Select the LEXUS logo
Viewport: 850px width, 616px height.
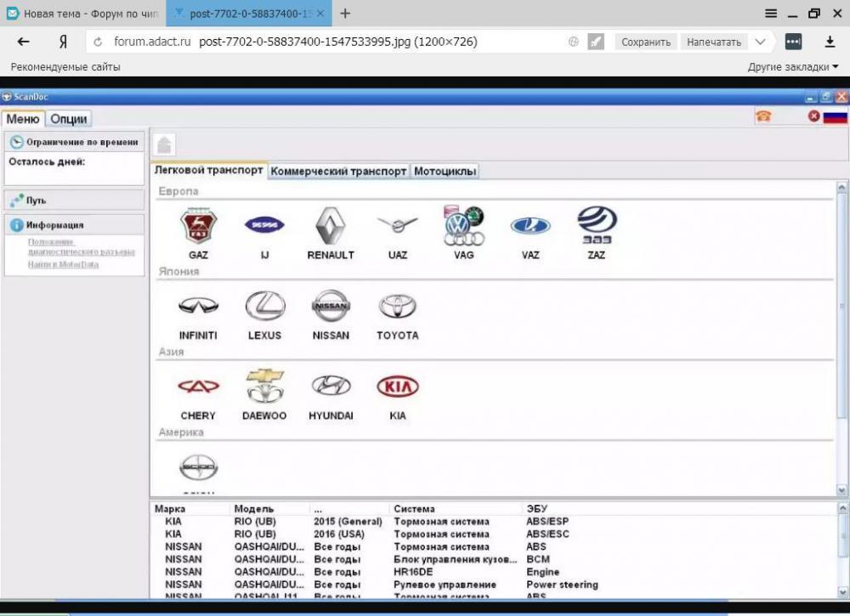coord(264,307)
